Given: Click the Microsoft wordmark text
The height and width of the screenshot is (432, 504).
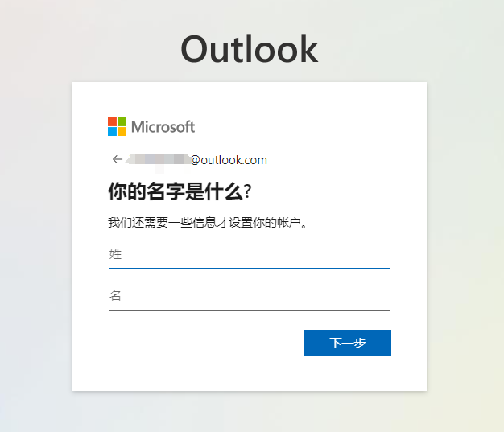Looking at the screenshot, I should [163, 127].
